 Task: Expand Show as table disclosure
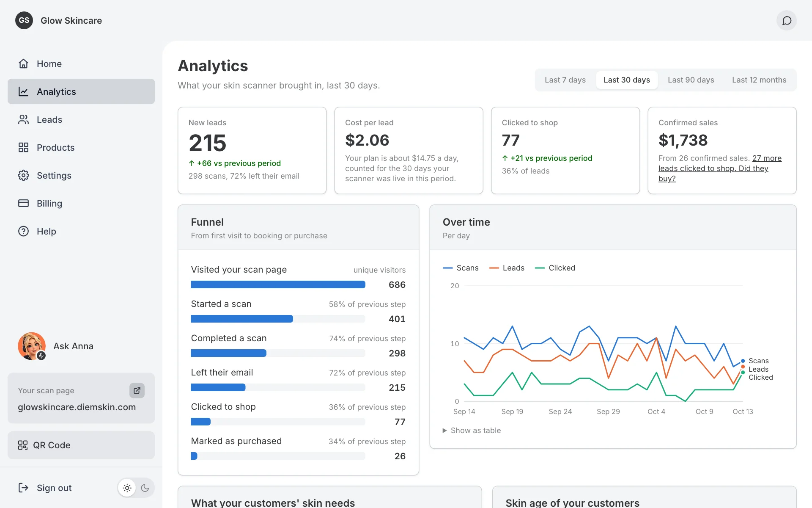tap(472, 431)
